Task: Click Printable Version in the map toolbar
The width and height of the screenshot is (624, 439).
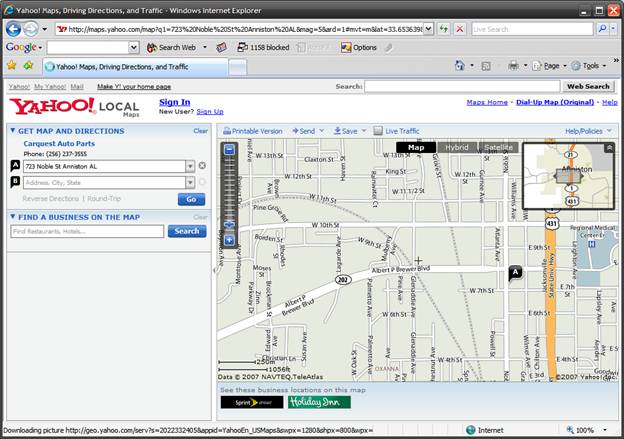Action: 253,131
